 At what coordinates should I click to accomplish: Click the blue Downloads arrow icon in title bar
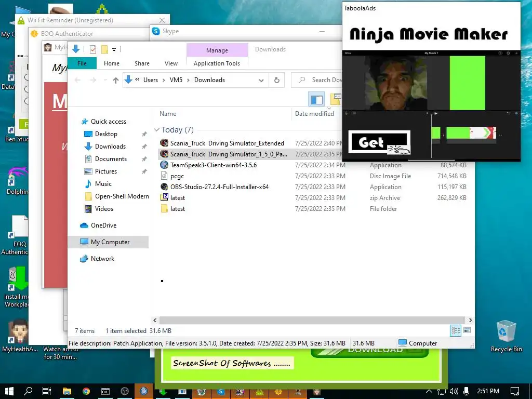(x=76, y=49)
